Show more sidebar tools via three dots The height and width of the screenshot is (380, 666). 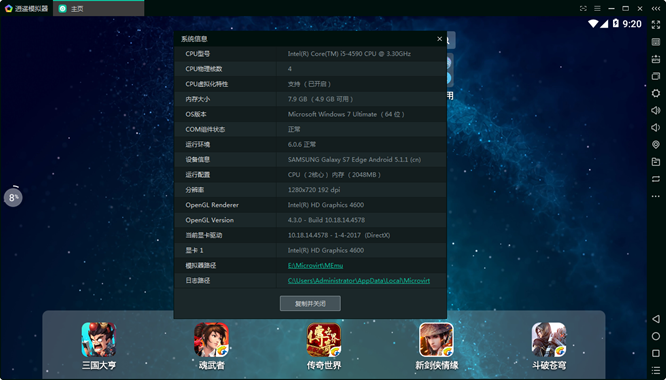pyautogui.click(x=656, y=196)
